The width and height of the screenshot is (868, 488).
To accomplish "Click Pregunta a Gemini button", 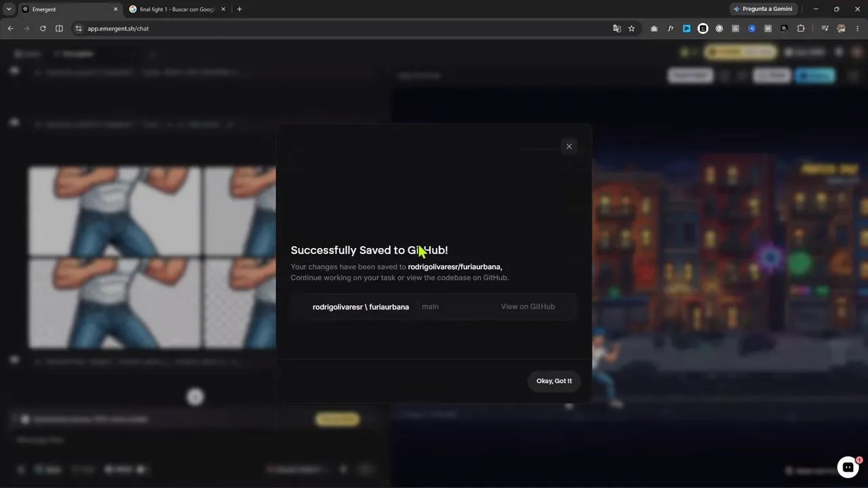I will click(763, 9).
